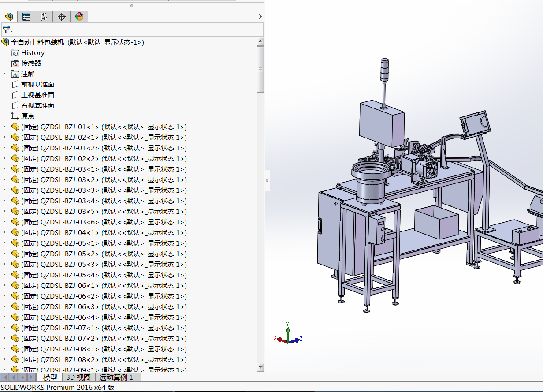Expand the 注解 annotations folder

pyautogui.click(x=4, y=74)
